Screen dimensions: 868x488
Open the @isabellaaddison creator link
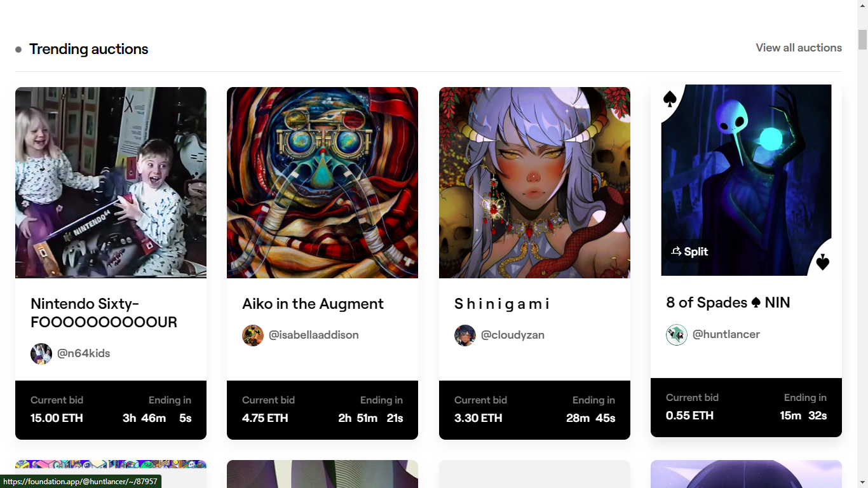point(314,335)
